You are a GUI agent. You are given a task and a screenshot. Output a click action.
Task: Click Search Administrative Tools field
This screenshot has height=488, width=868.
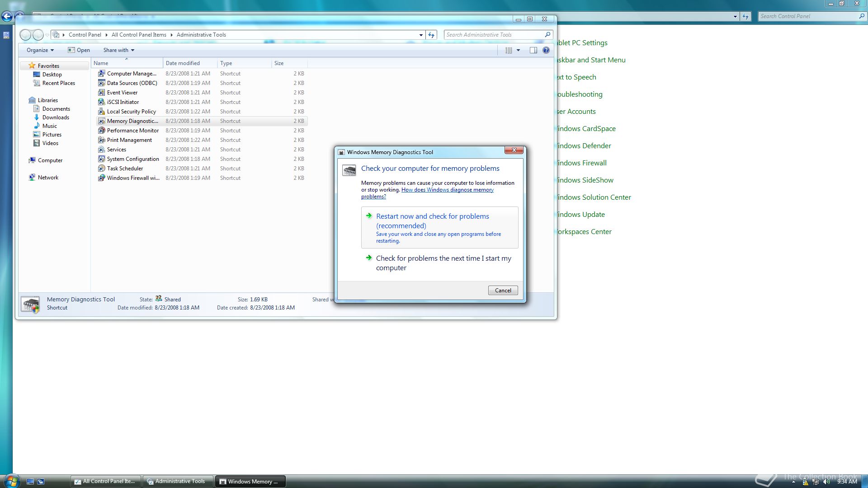[x=494, y=35]
